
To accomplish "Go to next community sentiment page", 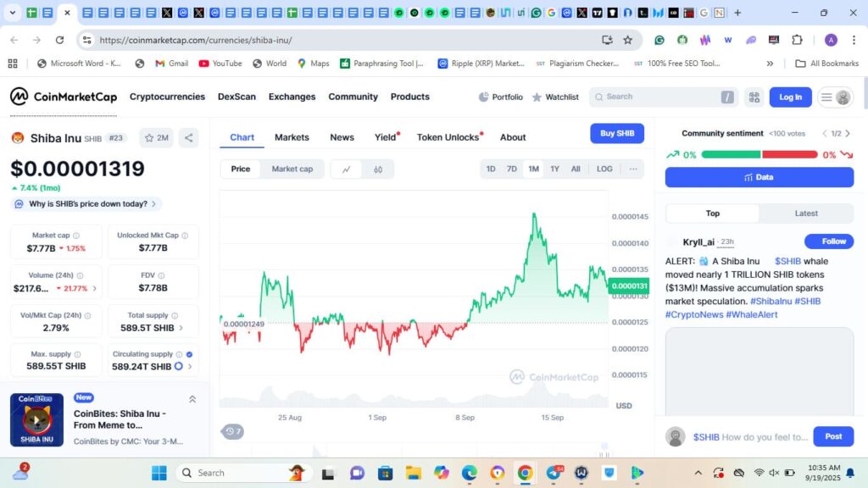I will [848, 134].
